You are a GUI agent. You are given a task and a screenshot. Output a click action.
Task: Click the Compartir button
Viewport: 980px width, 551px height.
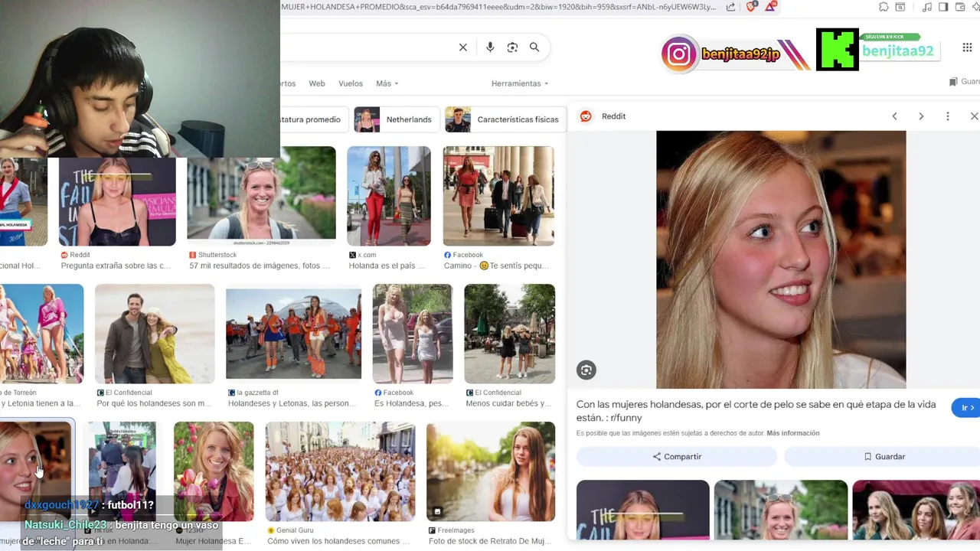[x=677, y=457]
